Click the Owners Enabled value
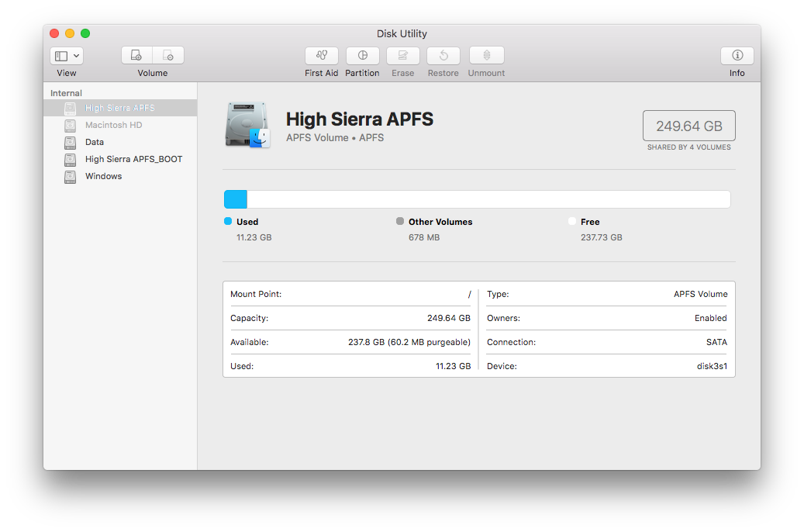The height and width of the screenshot is (532, 804). pyautogui.click(x=711, y=318)
